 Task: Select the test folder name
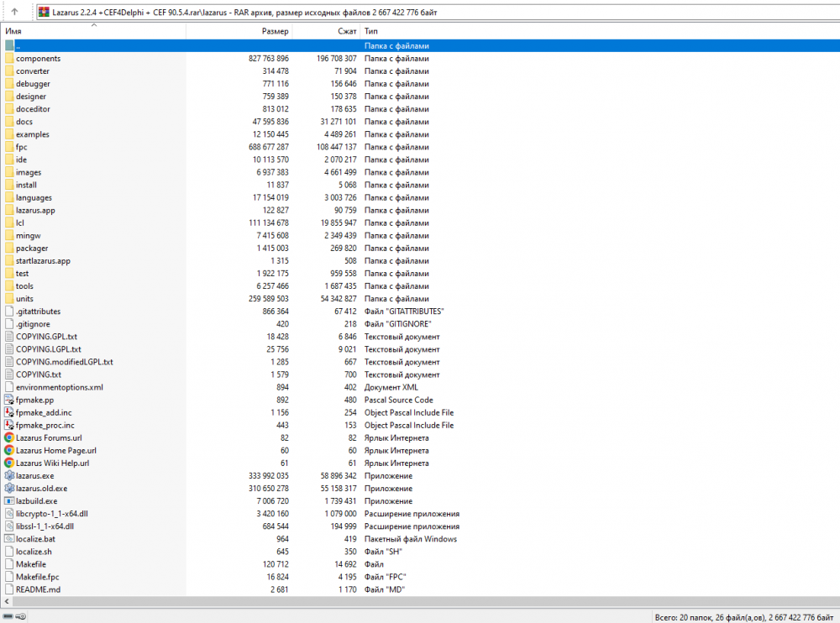[22, 274]
